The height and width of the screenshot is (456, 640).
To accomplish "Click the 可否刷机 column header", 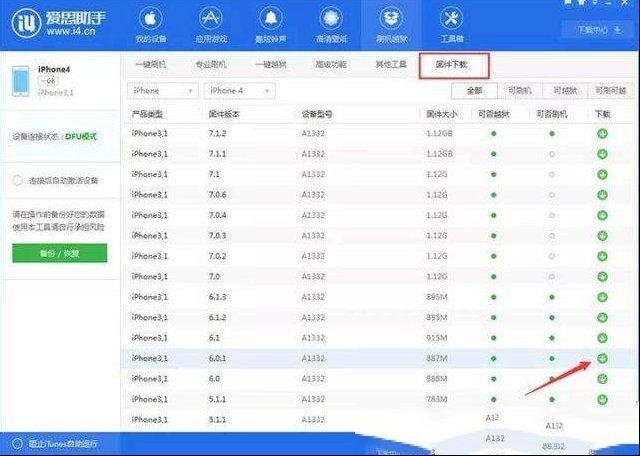I will (552, 114).
